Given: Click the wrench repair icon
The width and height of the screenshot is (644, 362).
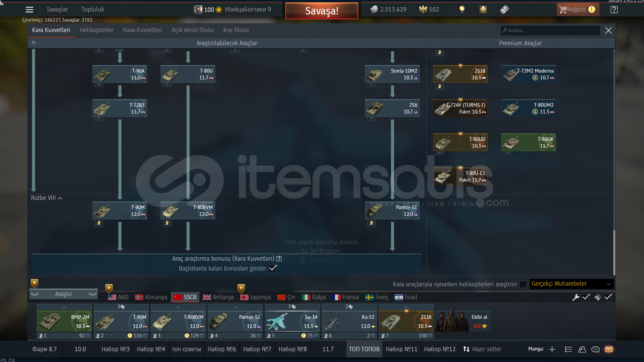Looking at the screenshot, I should click(x=576, y=297).
